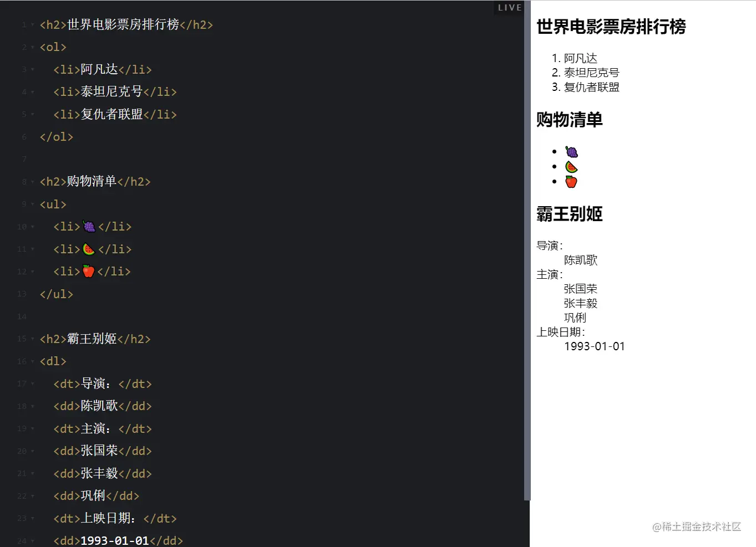Click the grapes emoji in the preview list
The width and height of the screenshot is (756, 547).
coord(571,152)
